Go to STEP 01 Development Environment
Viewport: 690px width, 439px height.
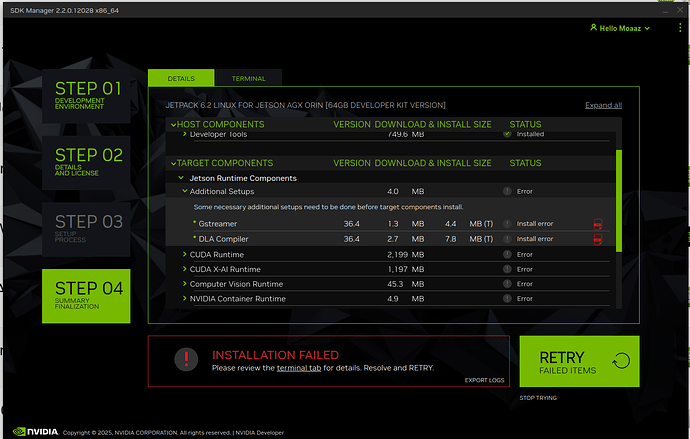pos(86,96)
